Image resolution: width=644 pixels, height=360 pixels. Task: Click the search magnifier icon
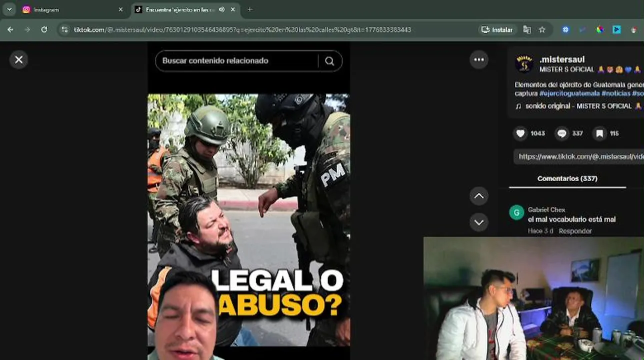pyautogui.click(x=329, y=61)
